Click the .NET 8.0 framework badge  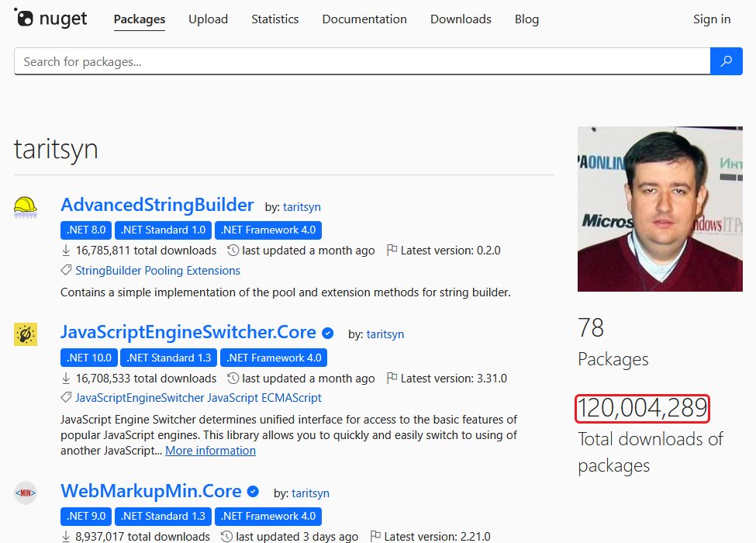[x=86, y=230]
